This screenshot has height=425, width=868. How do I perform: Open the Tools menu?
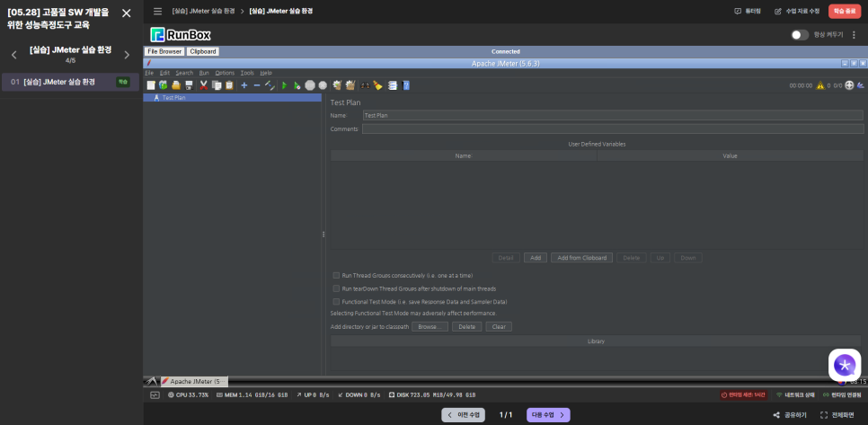pos(247,73)
